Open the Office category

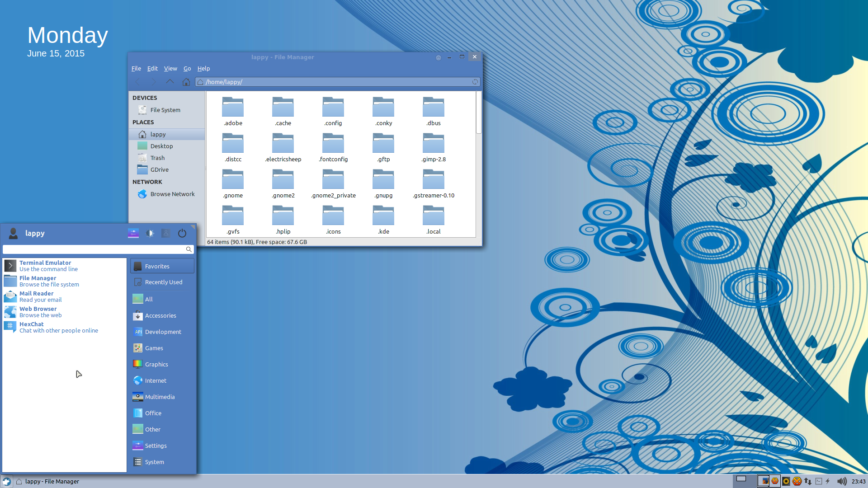point(162,413)
